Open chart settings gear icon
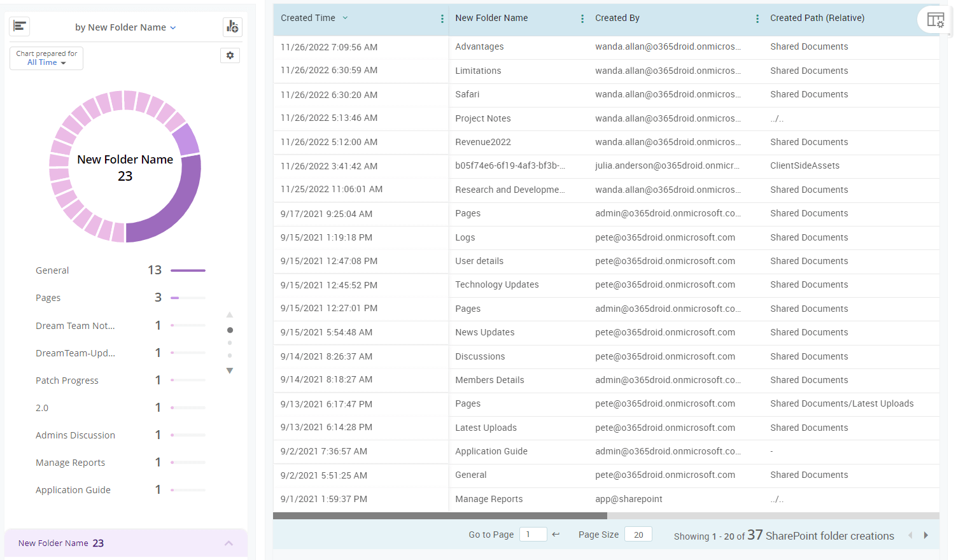Viewport: 956px width, 560px height. [230, 55]
